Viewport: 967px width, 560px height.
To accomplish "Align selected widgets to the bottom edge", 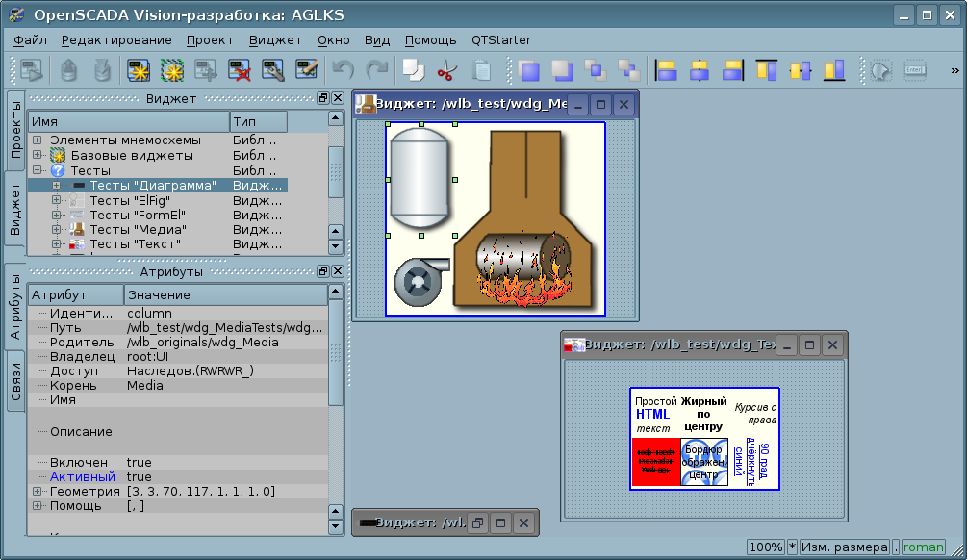I will coord(833,70).
